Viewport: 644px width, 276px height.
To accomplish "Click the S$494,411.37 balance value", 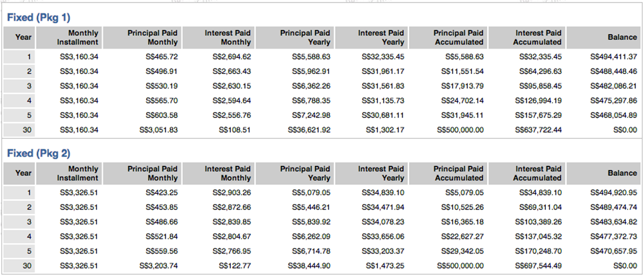I will tap(613, 57).
